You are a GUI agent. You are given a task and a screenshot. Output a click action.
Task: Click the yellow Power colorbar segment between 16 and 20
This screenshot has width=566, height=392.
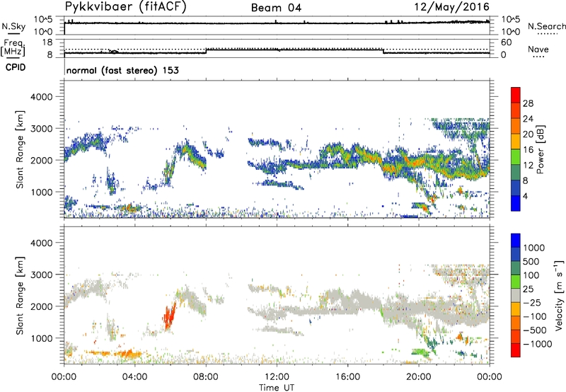pyautogui.click(x=516, y=142)
